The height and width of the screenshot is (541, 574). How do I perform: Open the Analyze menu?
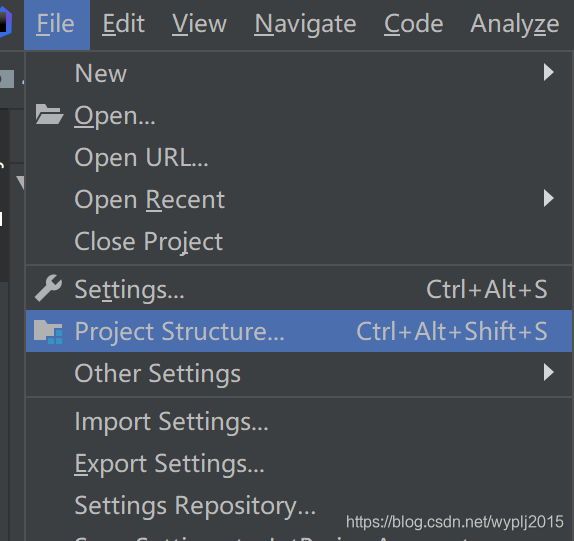(x=515, y=24)
